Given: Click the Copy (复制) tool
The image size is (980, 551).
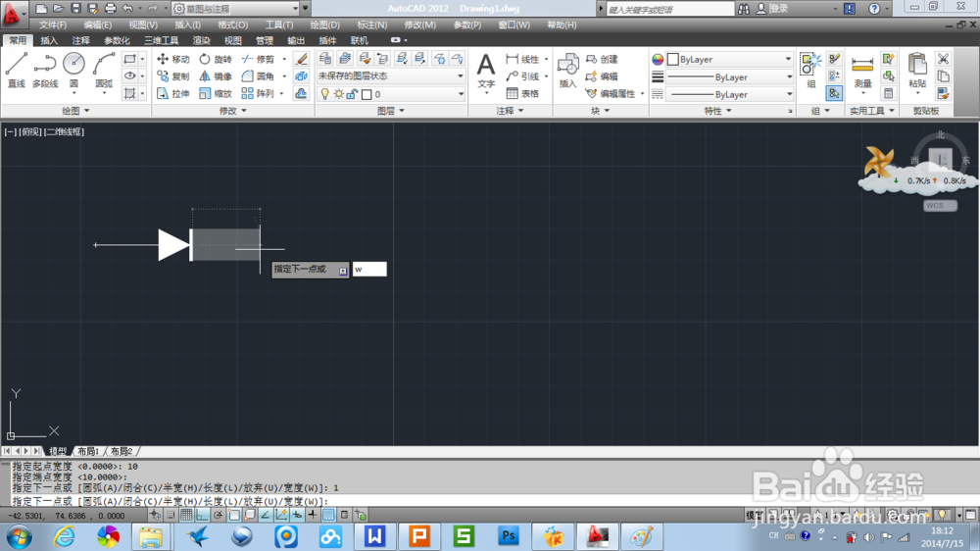Looking at the screenshot, I should [173, 76].
